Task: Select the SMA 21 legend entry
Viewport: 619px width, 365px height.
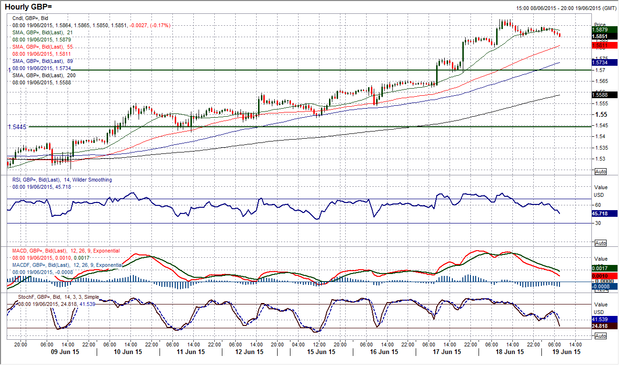Action: click(x=42, y=32)
